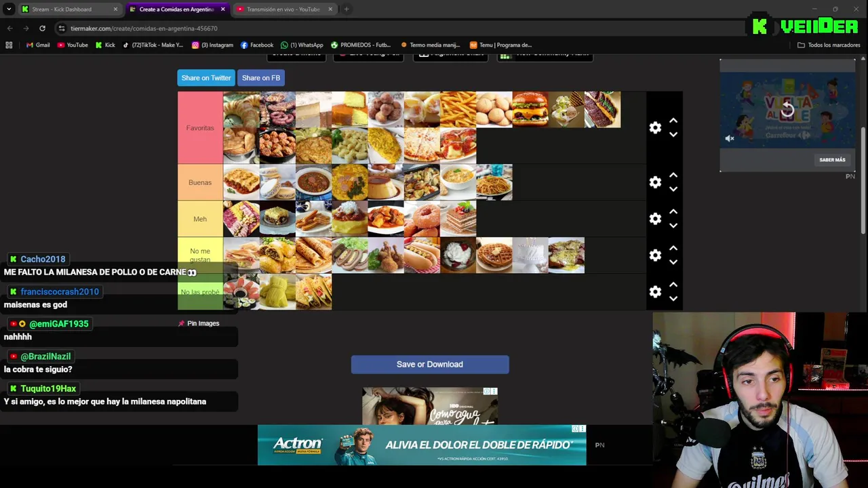Click the Actron banner advertisement

[422, 445]
